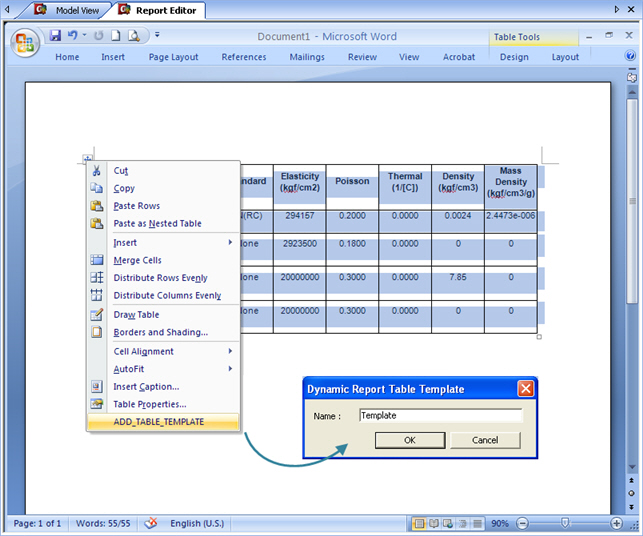Open the Page Layout ribbon tab
The image size is (643, 536).
click(x=173, y=57)
